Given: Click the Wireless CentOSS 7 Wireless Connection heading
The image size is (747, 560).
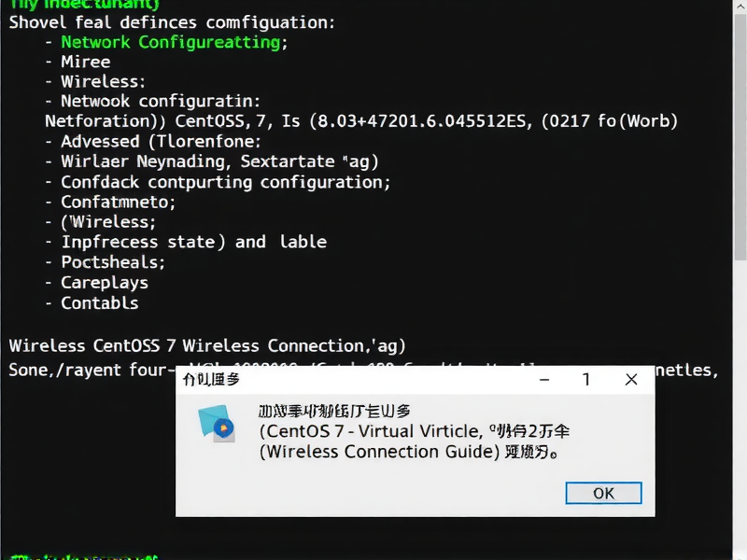Looking at the screenshot, I should pyautogui.click(x=205, y=345).
